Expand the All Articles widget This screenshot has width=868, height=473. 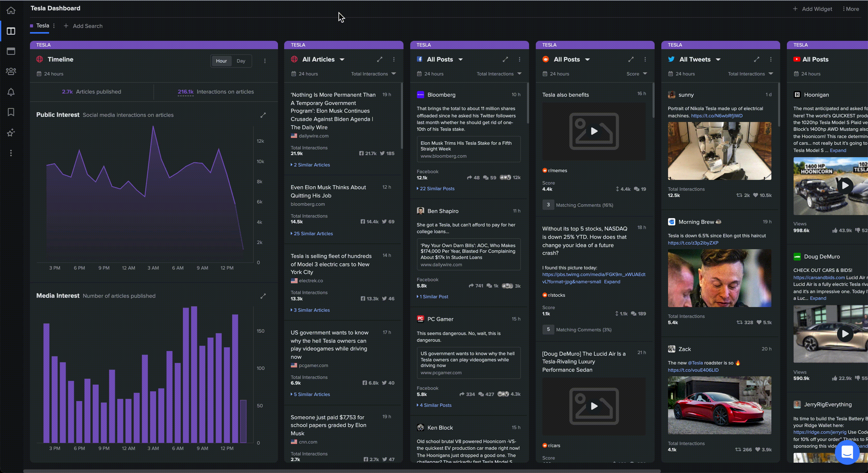[x=380, y=59]
